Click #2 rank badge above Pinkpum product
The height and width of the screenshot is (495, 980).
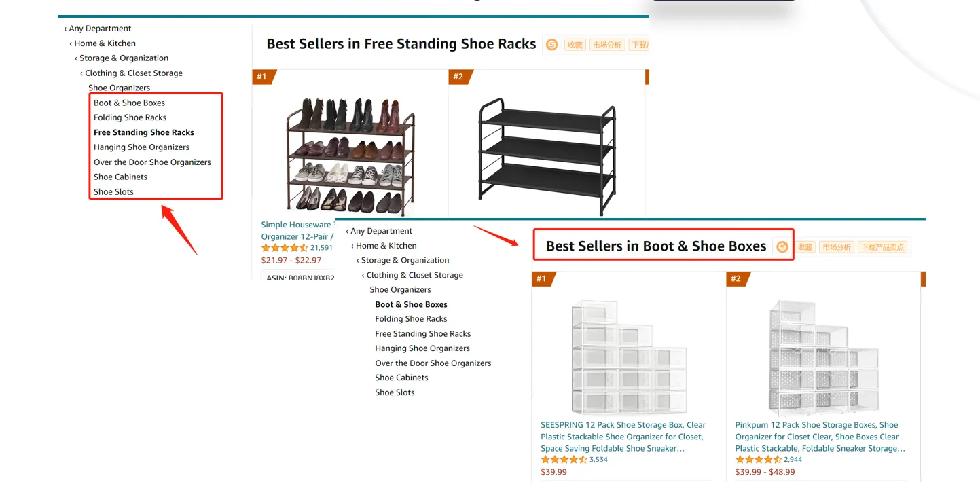[x=738, y=278]
